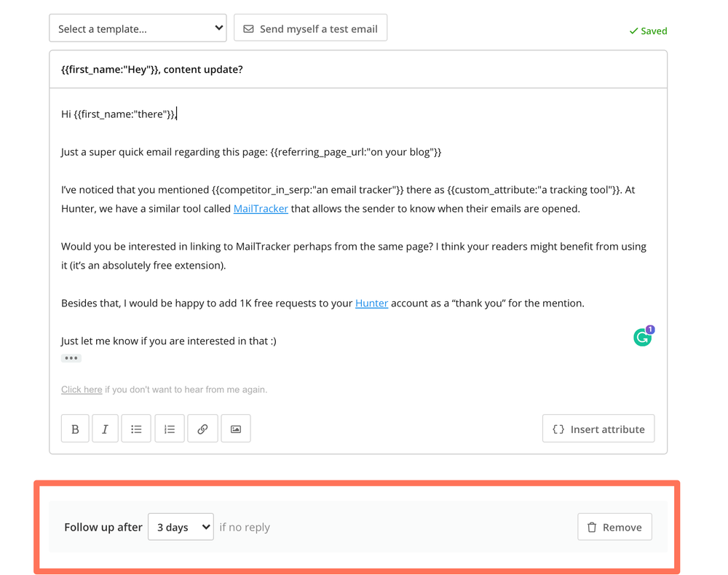Viewport: 728px width, 575px height.
Task: Click the green Saved indicator
Action: pos(648,31)
